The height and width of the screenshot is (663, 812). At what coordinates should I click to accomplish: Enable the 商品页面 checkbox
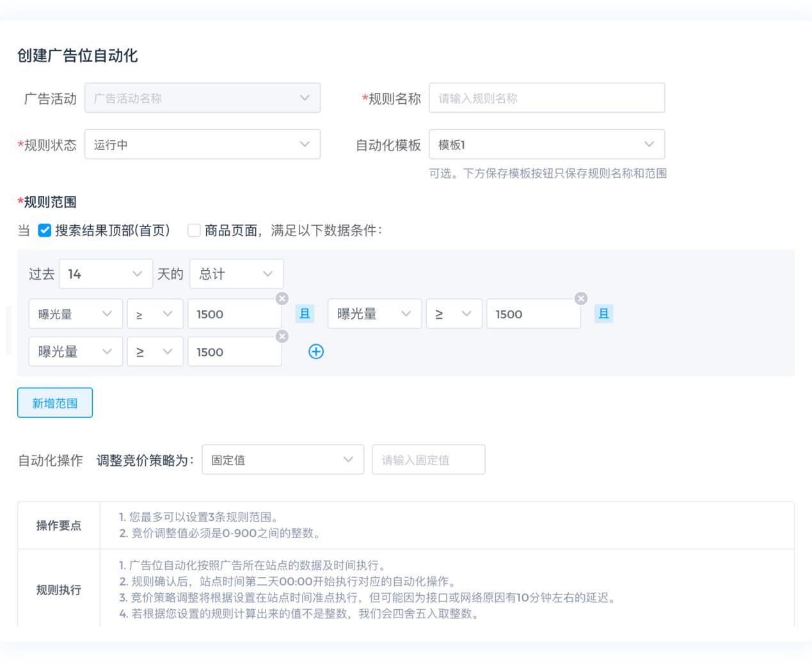click(x=194, y=230)
